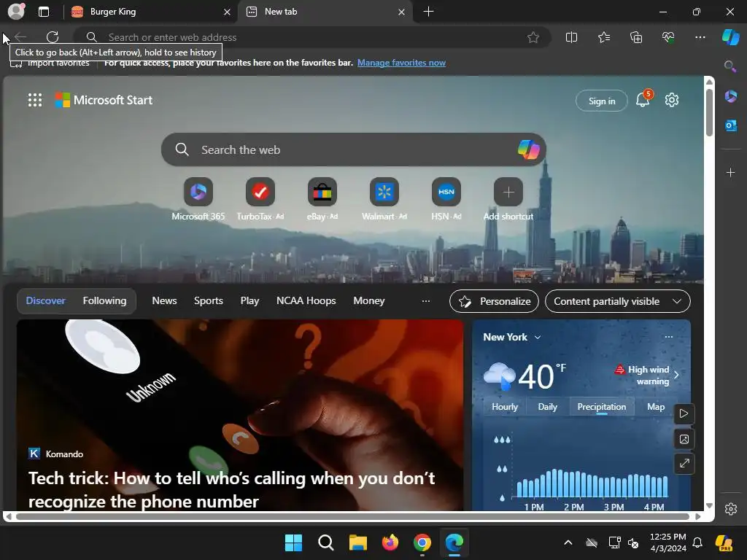Click the Search the web field
This screenshot has width=747, height=560.
pos(354,149)
